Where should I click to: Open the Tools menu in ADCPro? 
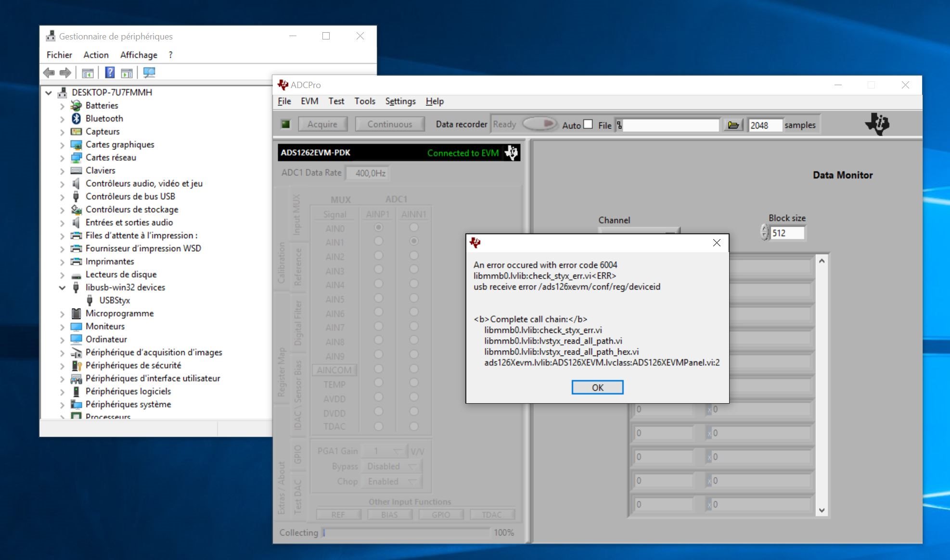click(365, 101)
